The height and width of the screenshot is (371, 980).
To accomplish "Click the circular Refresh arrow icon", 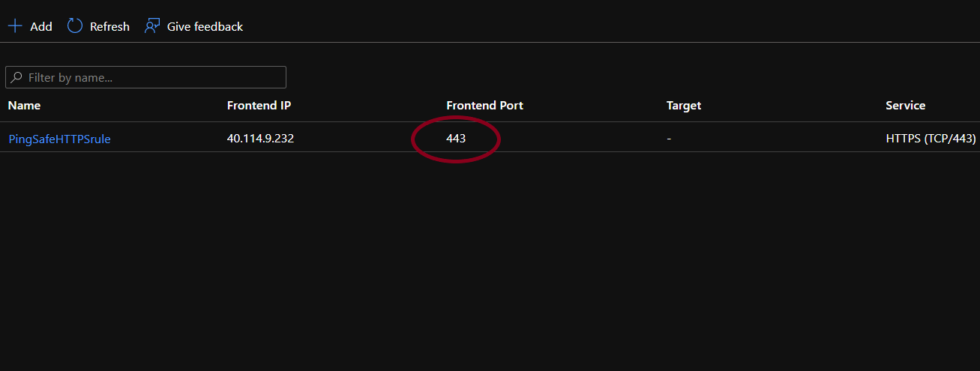I will point(75,26).
